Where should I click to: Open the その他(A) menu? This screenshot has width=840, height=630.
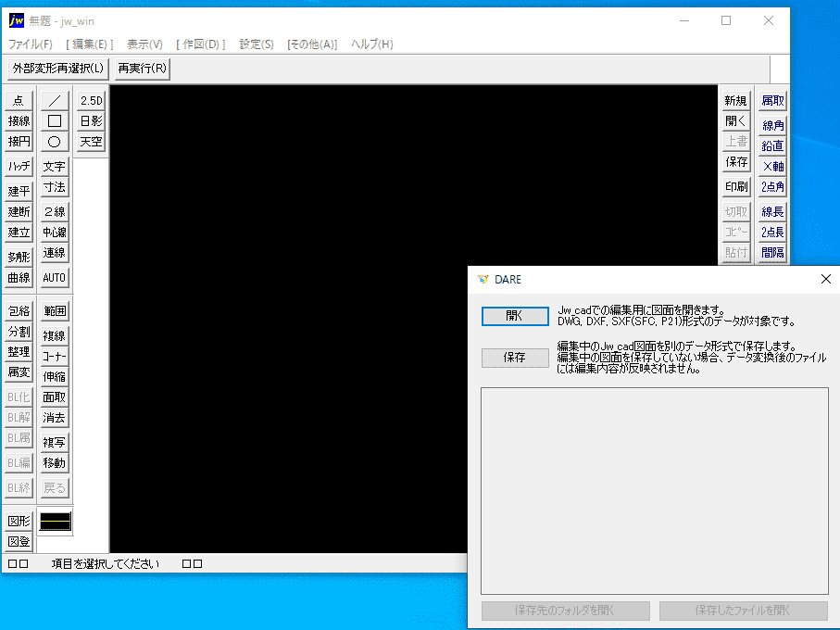point(312,44)
